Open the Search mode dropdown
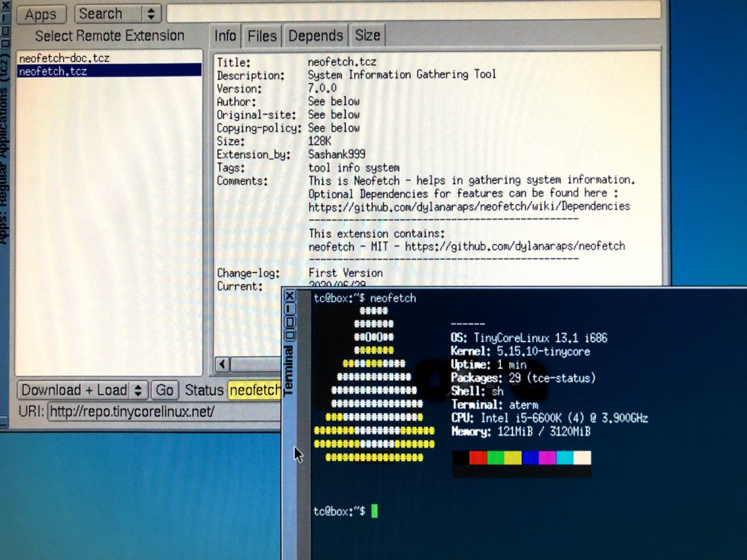This screenshot has height=560, width=747. coord(118,14)
